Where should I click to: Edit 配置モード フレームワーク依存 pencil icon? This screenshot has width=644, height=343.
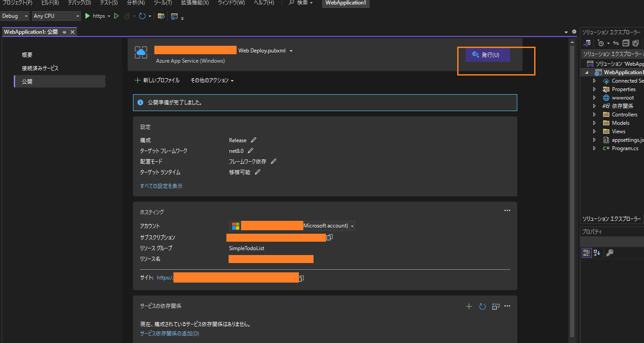pos(274,161)
